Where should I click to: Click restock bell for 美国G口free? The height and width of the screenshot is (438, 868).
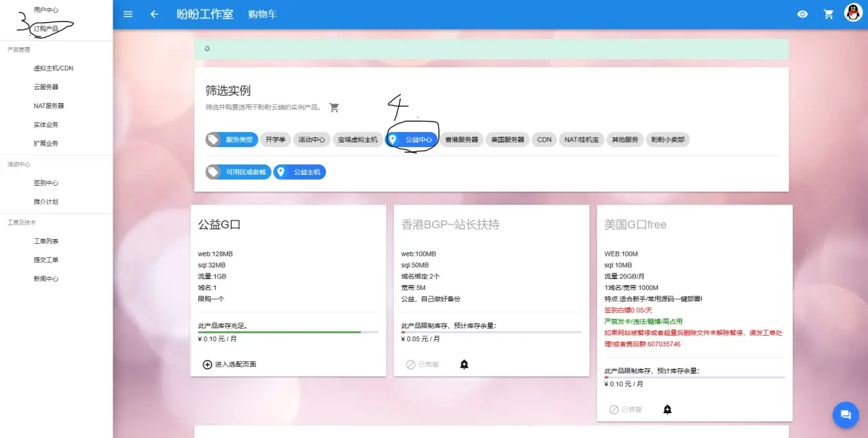click(x=668, y=409)
